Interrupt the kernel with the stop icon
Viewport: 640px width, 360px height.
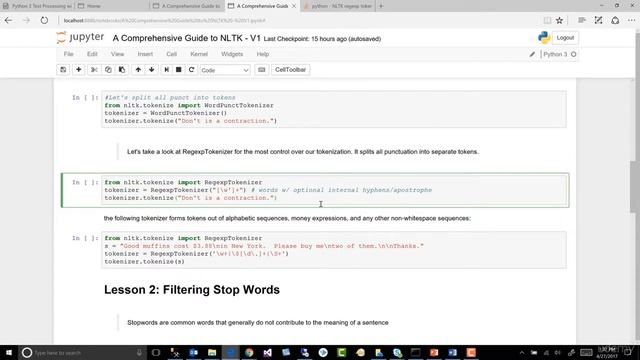click(178, 70)
